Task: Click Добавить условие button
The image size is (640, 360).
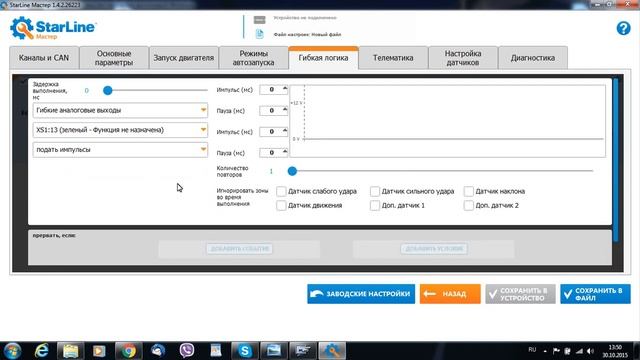Action: click(434, 249)
